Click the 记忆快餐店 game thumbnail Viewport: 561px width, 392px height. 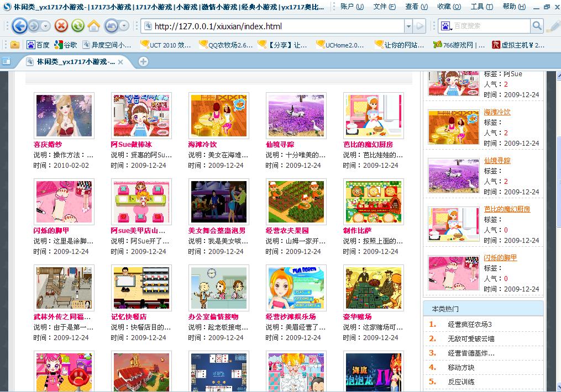[141, 288]
